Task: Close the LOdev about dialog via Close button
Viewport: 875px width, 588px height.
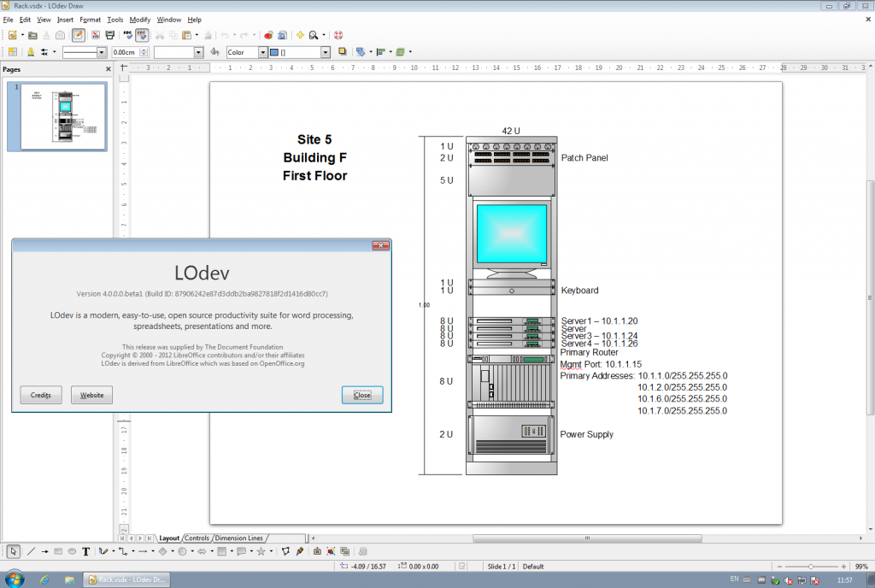Action: [x=362, y=395]
